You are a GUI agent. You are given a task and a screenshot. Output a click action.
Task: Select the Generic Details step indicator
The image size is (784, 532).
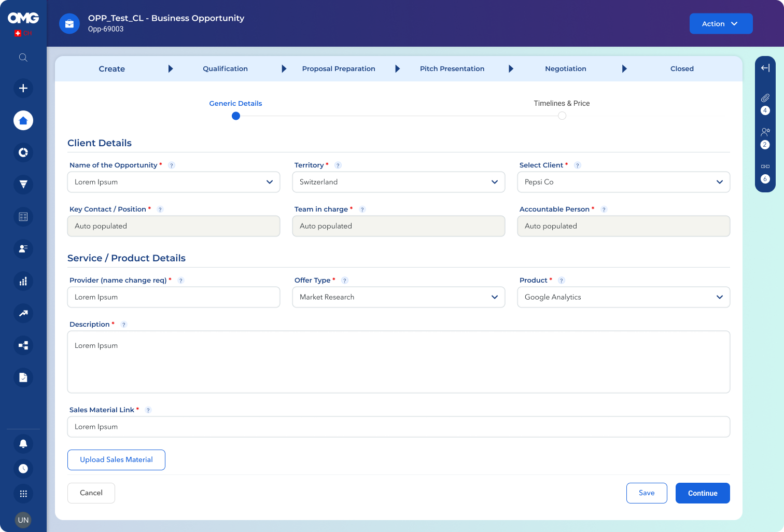point(236,116)
